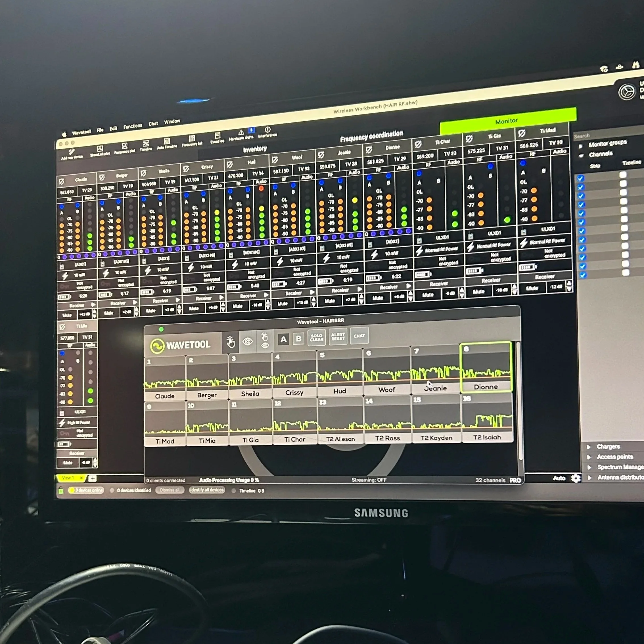Click the flag icon on Hud strip

pyautogui.click(x=230, y=164)
